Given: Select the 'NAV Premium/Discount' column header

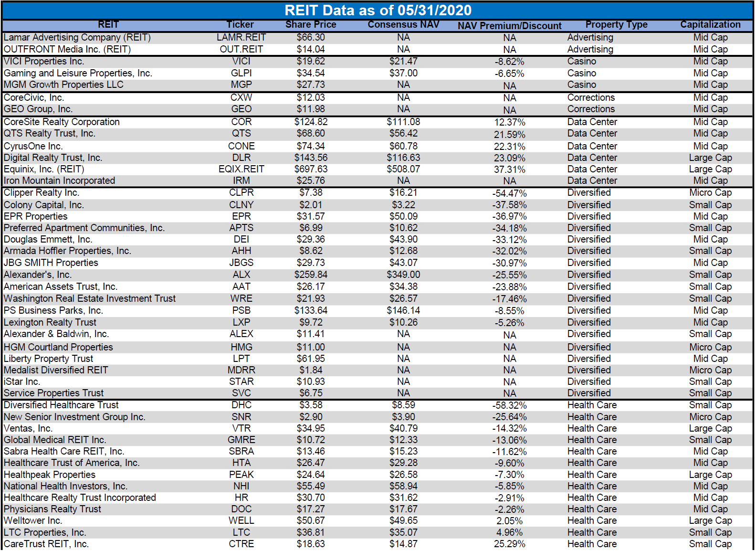Looking at the screenshot, I should click(509, 26).
